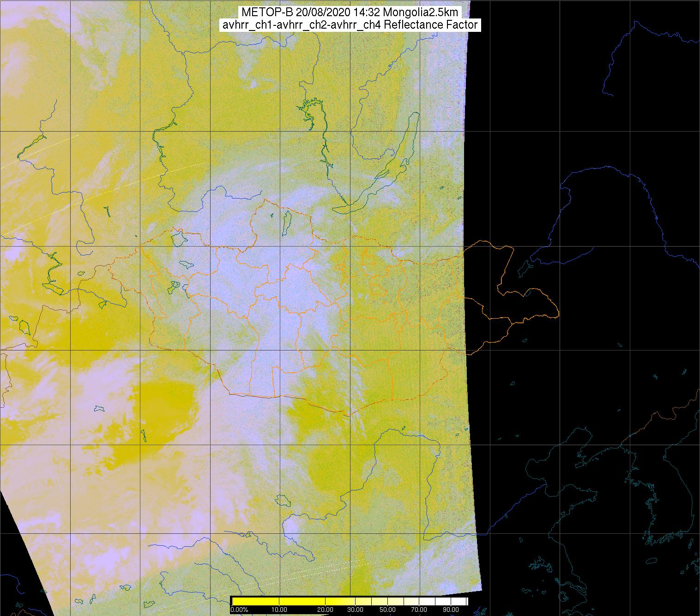Click the '0.00%' label on the color scale
Viewport: 700px width, 616px height.
[x=239, y=610]
